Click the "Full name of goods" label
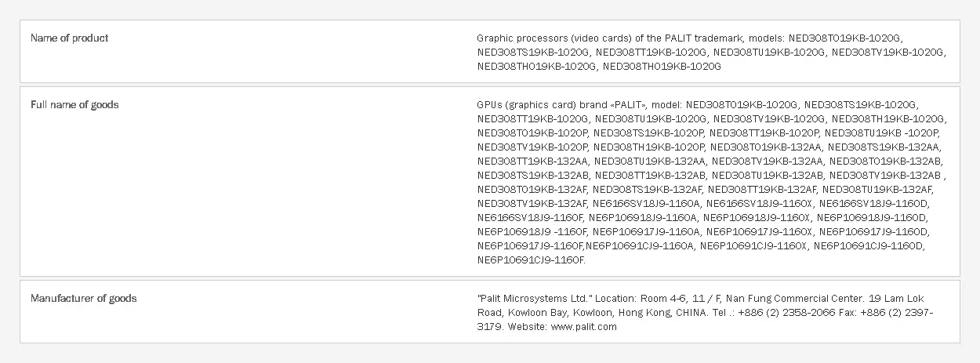This screenshot has width=980, height=363. tap(74, 104)
